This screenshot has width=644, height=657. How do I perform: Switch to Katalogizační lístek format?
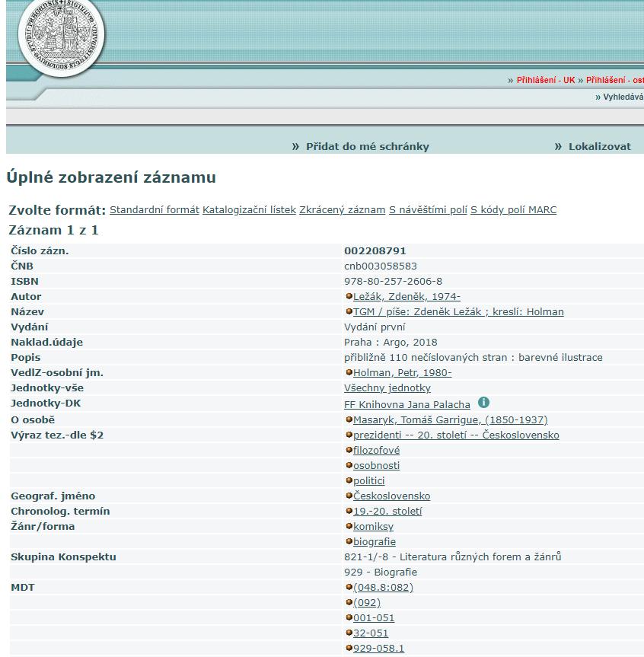tap(250, 210)
